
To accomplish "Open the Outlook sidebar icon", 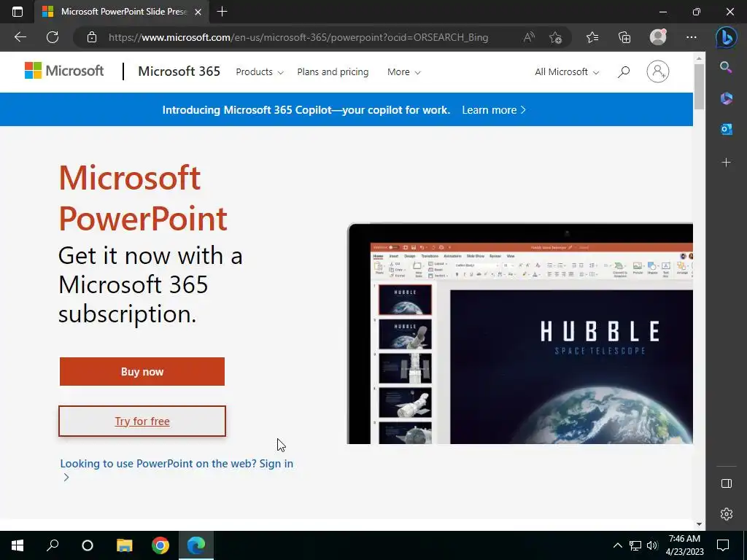I will (x=726, y=129).
